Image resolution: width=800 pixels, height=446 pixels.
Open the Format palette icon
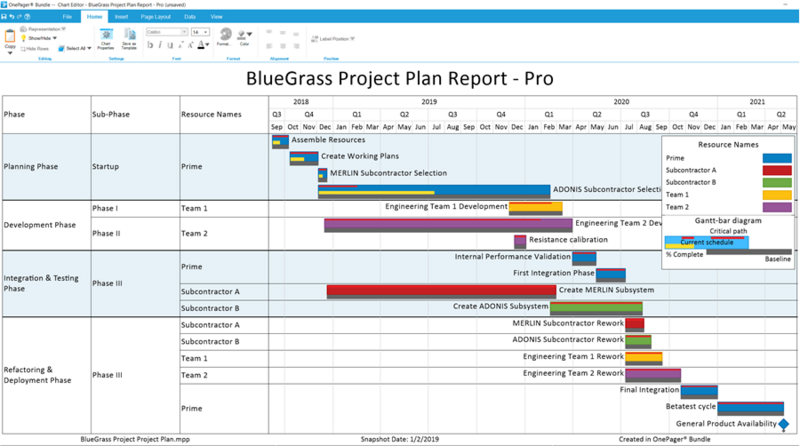point(224,34)
